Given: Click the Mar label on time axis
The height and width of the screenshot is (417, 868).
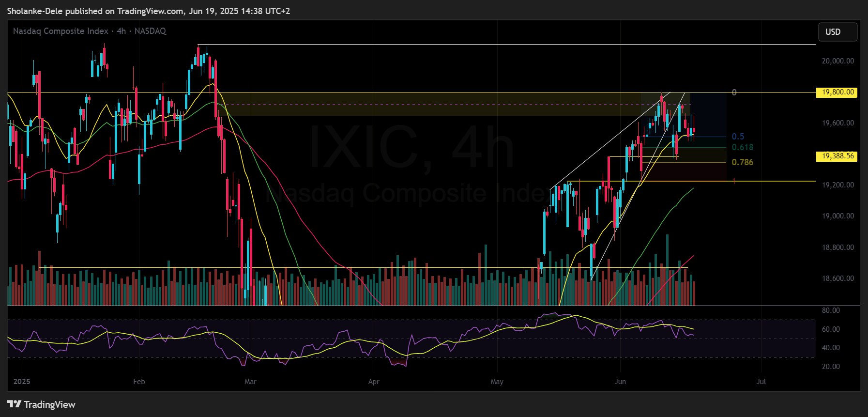Looking at the screenshot, I should (x=250, y=382).
